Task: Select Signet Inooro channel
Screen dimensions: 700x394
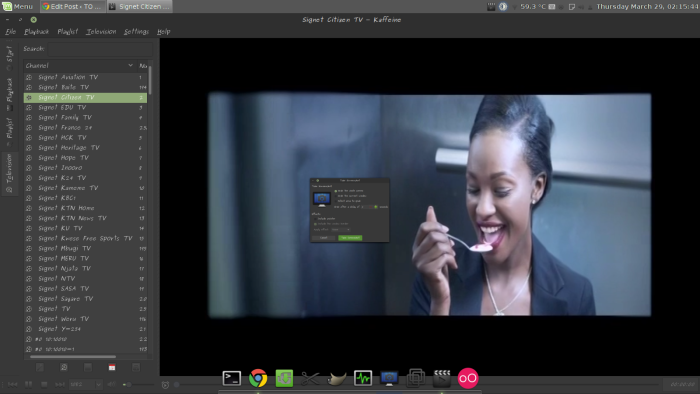Action: click(85, 168)
